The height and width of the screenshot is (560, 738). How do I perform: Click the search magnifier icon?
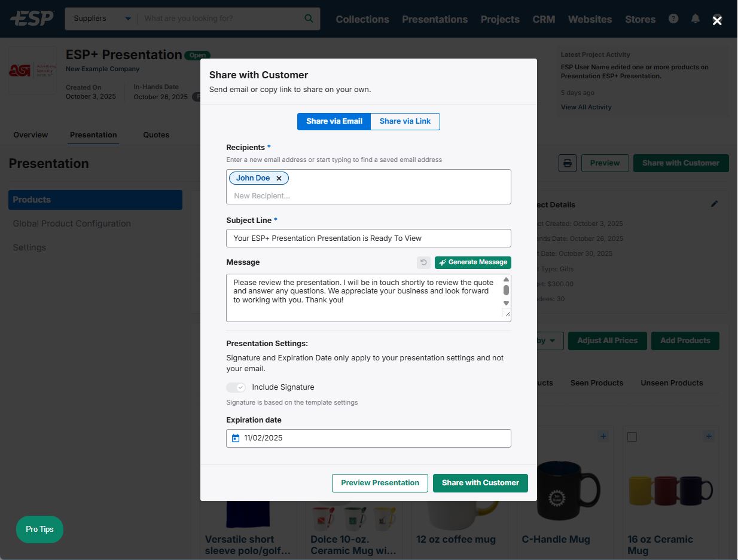309,19
